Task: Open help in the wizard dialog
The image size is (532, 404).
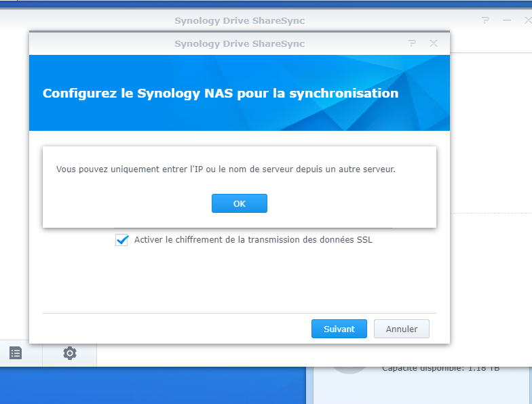Action: coord(412,43)
